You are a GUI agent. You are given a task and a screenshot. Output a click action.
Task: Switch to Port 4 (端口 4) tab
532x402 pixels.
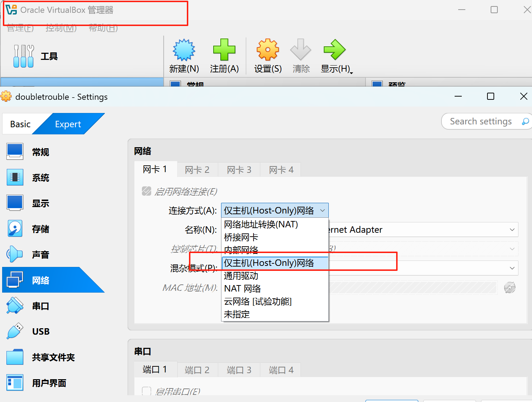tap(281, 370)
